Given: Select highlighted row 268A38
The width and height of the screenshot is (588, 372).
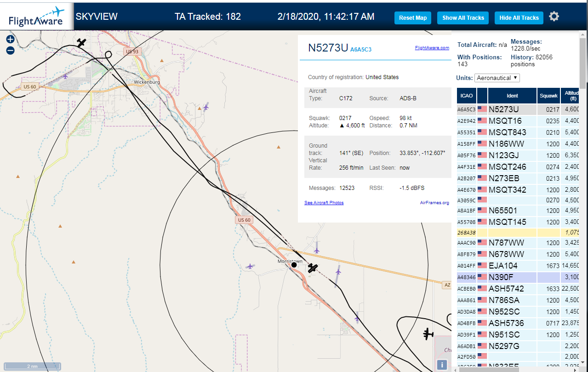Looking at the screenshot, I should coord(518,233).
